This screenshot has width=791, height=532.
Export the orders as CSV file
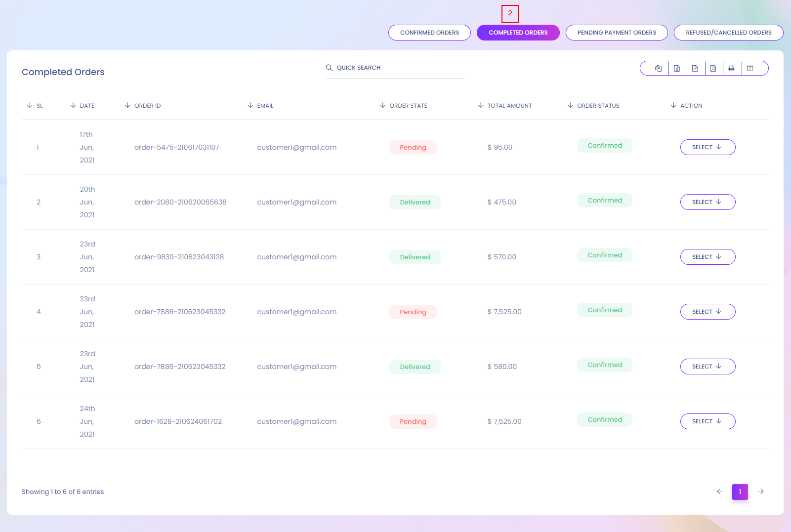pos(695,69)
